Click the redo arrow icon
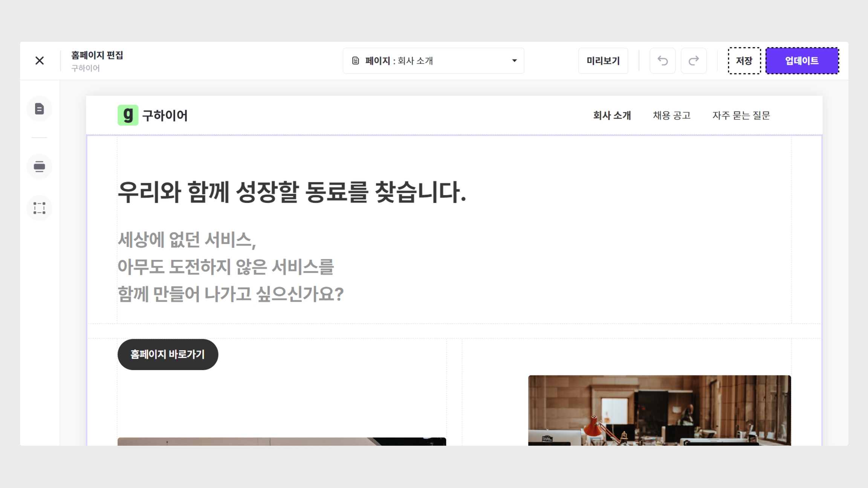The width and height of the screenshot is (868, 488). (x=694, y=61)
